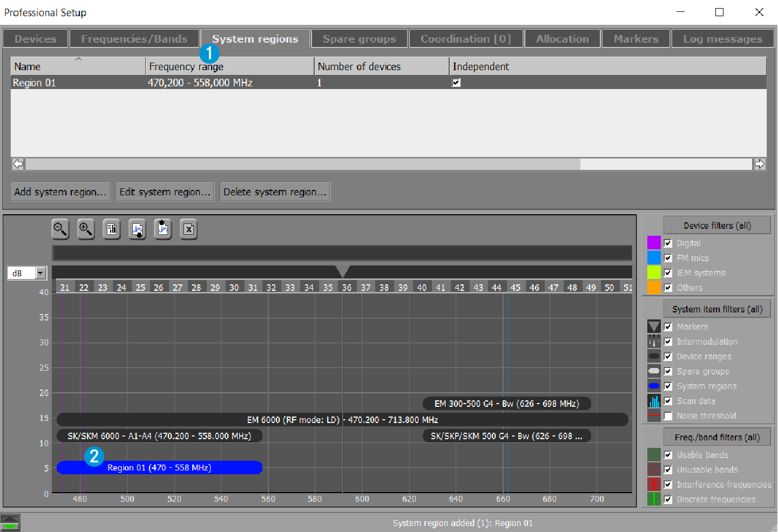Click the Discrete frequencies green line icon
Image resolution: width=778 pixels, height=532 pixels.
click(654, 499)
